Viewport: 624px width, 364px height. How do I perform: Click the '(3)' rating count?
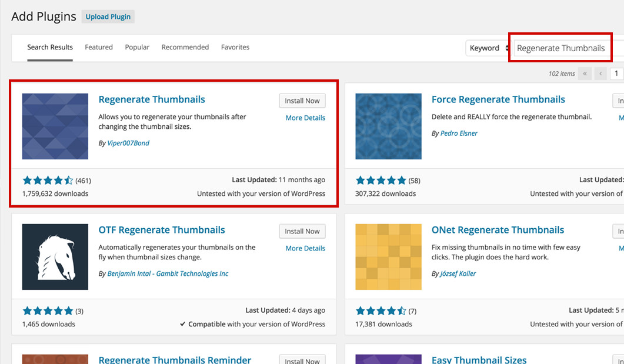(x=79, y=311)
